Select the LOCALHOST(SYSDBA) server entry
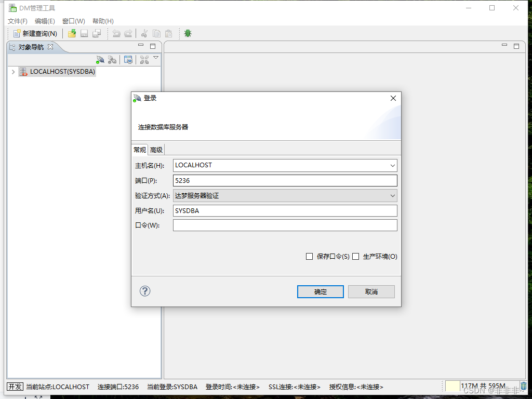Screen dimensions: 532x399 [x=57, y=72]
